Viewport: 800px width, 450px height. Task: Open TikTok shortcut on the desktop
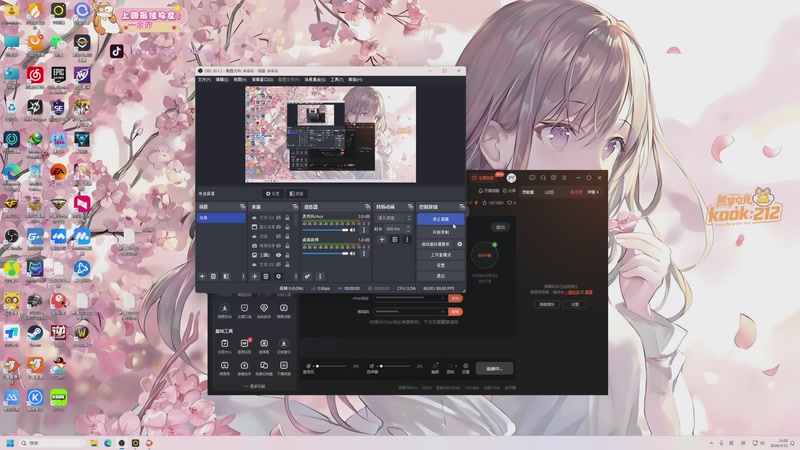coord(116,51)
